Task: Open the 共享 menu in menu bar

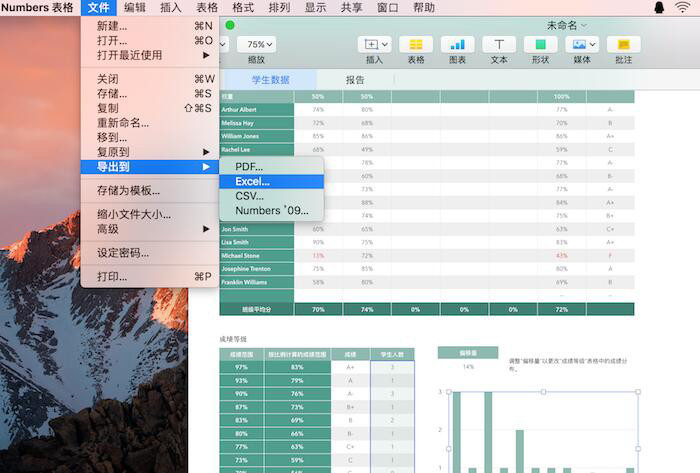Action: pos(351,7)
